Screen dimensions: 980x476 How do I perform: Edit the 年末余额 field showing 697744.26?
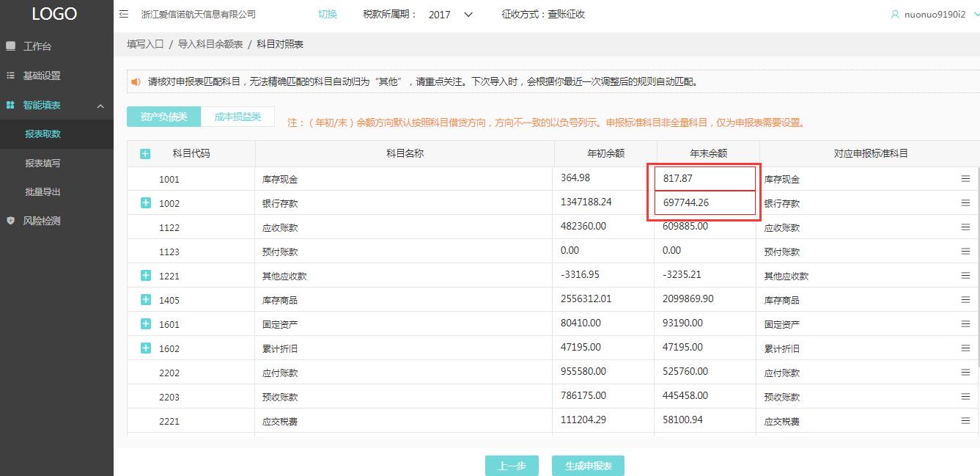click(x=704, y=202)
